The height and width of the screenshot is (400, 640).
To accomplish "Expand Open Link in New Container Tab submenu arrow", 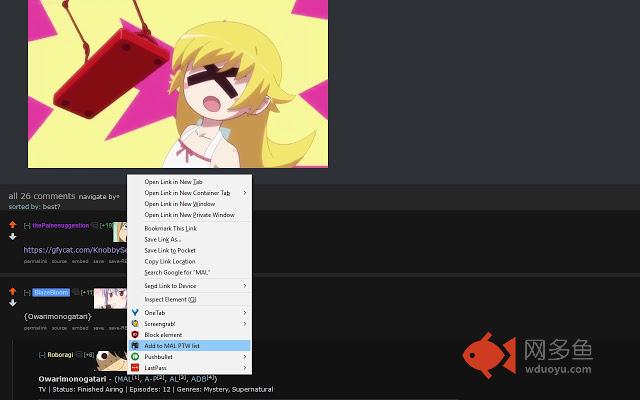I will point(245,193).
